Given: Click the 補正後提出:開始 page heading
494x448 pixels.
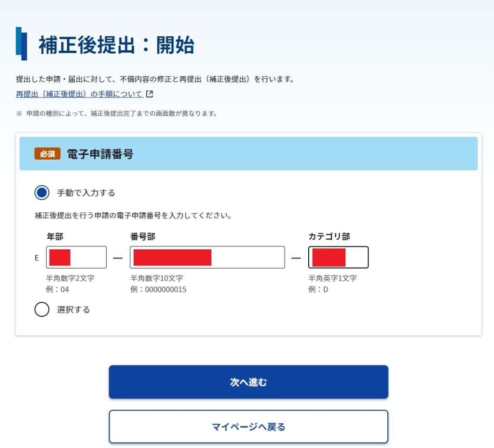Looking at the screenshot, I should [116, 45].
